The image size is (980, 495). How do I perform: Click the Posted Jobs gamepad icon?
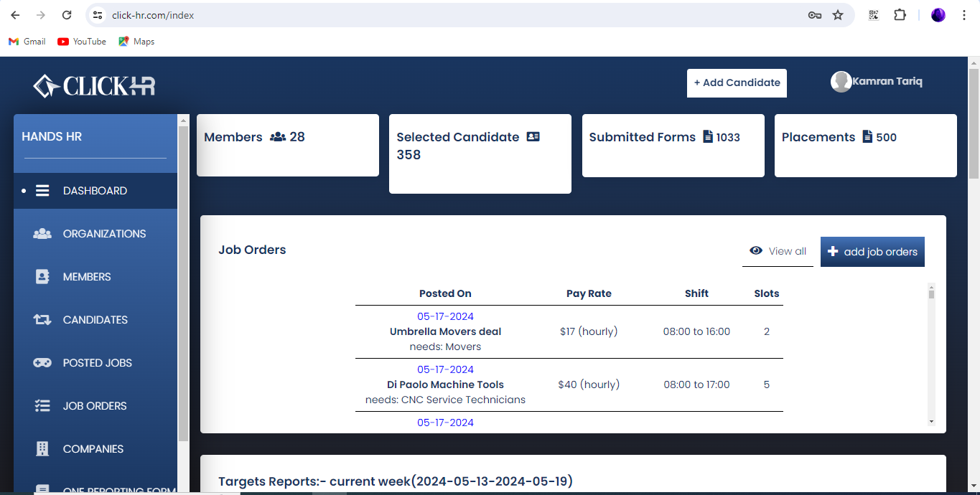tap(42, 363)
